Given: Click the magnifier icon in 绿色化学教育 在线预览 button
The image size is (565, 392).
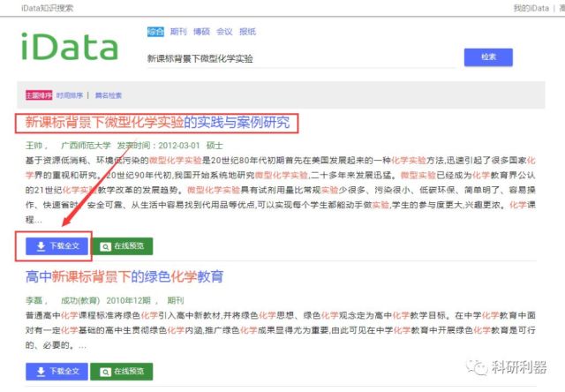Looking at the screenshot, I should (105, 372).
